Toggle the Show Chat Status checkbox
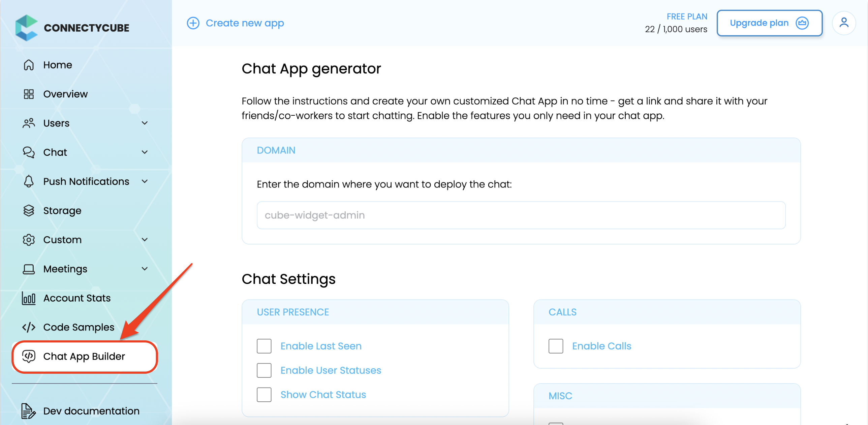Image resolution: width=868 pixels, height=425 pixels. tap(264, 395)
